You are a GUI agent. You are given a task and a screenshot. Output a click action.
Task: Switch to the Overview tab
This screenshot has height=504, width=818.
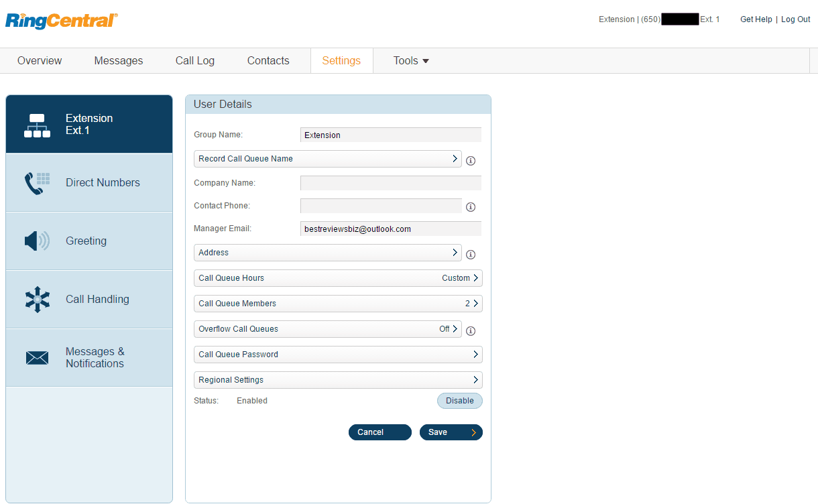point(40,60)
